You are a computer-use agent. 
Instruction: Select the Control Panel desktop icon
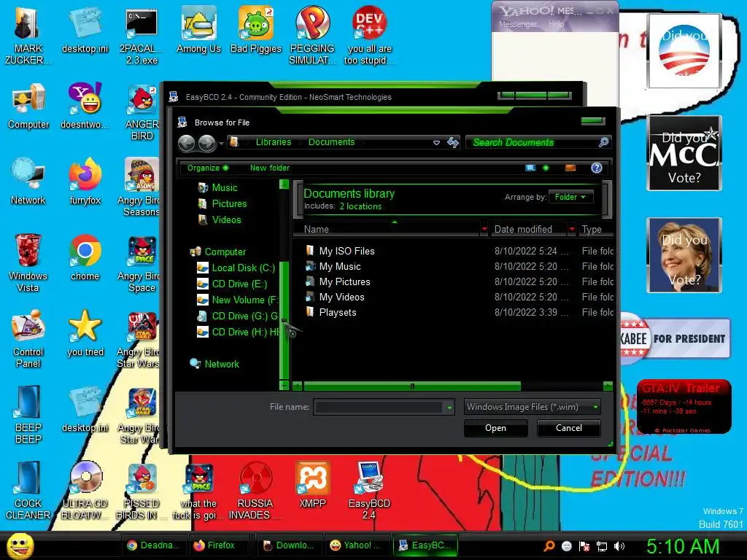click(x=28, y=338)
